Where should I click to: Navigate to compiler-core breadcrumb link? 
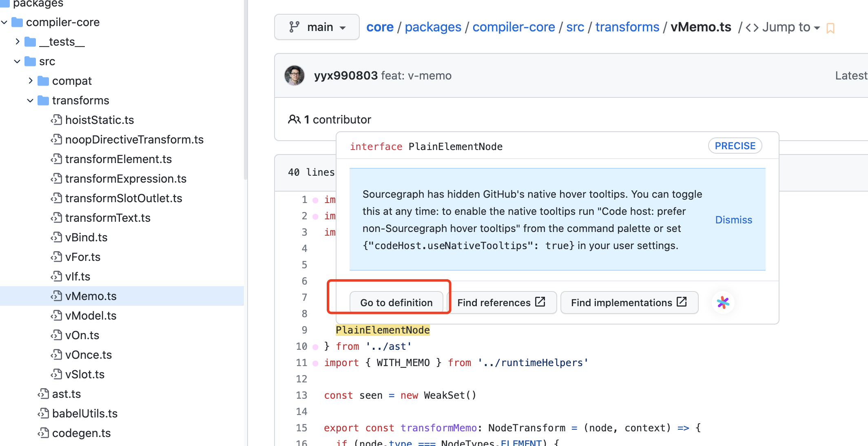pyautogui.click(x=514, y=27)
